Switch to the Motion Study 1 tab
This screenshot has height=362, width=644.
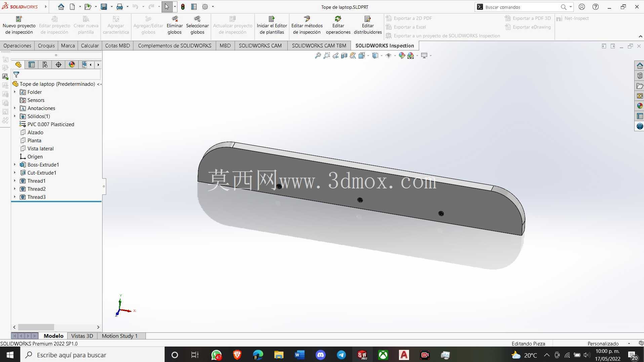[120, 336]
